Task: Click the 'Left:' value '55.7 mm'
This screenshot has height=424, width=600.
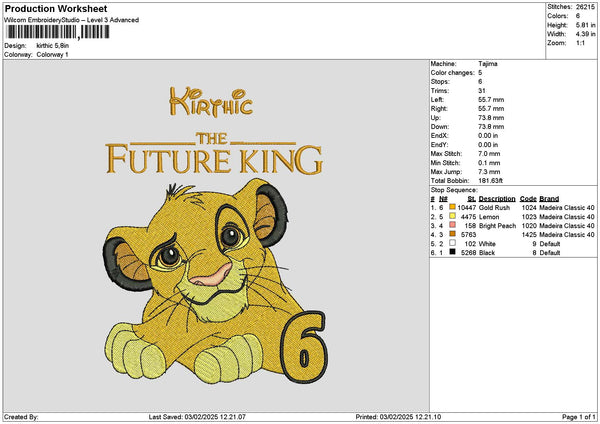Action: pyautogui.click(x=491, y=99)
